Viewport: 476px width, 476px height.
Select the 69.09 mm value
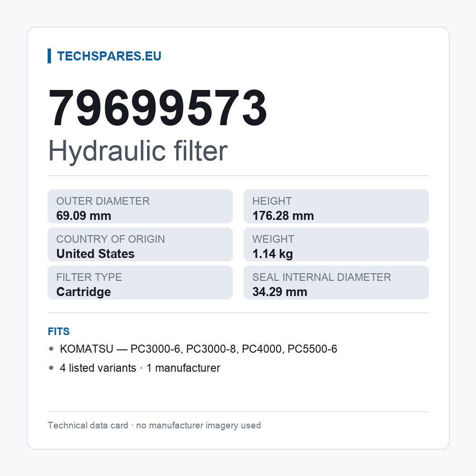[84, 216]
